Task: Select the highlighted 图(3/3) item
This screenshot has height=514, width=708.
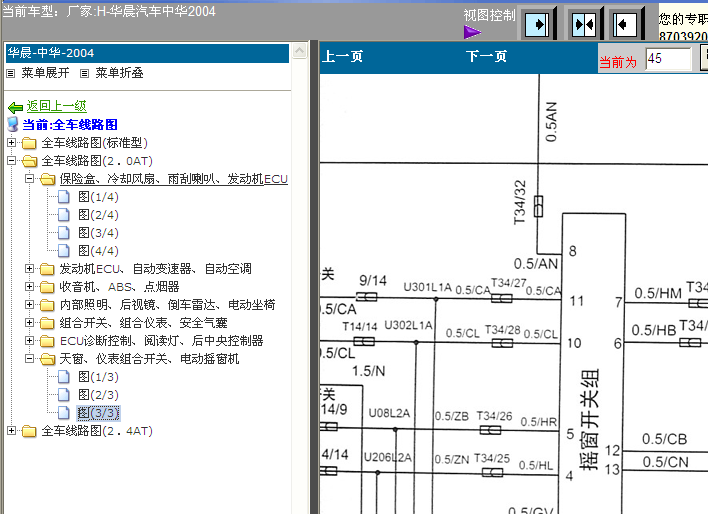Action: pos(98,413)
